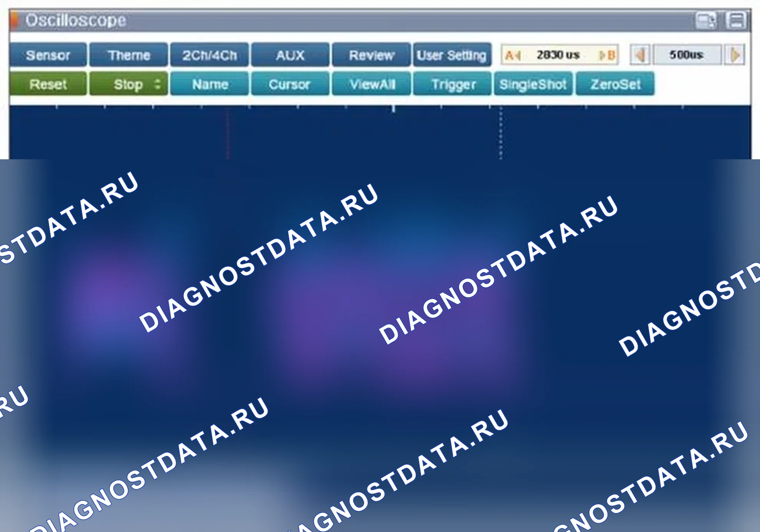Viewport: 760px width, 532px height.
Task: Select the AUX button
Action: point(290,55)
